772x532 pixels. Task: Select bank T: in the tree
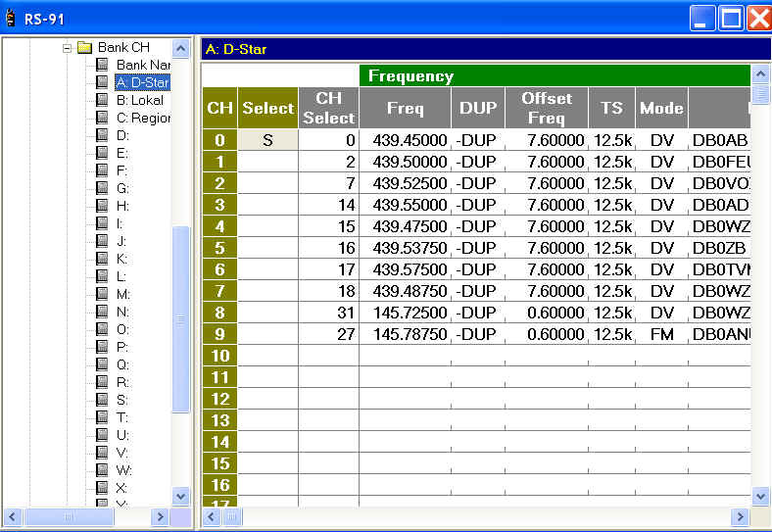[122, 417]
